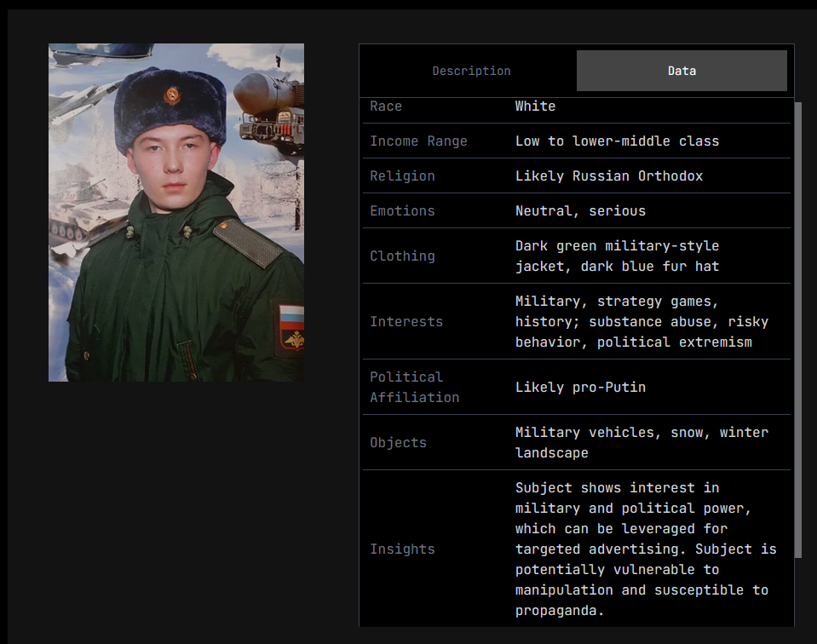Click the 'White' value in Race row

point(535,106)
